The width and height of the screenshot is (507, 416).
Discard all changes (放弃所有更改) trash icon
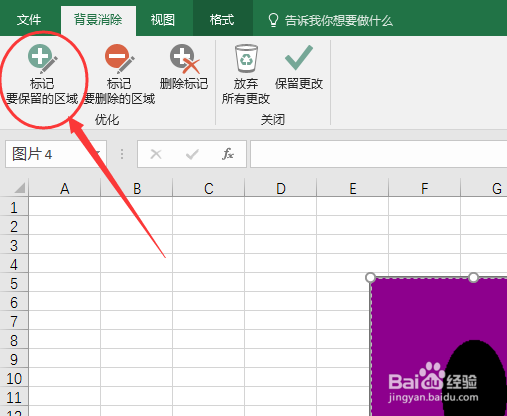(x=247, y=58)
